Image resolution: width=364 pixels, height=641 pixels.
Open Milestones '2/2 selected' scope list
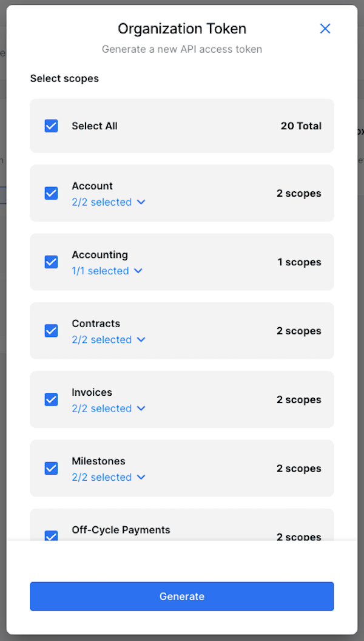[x=102, y=477]
